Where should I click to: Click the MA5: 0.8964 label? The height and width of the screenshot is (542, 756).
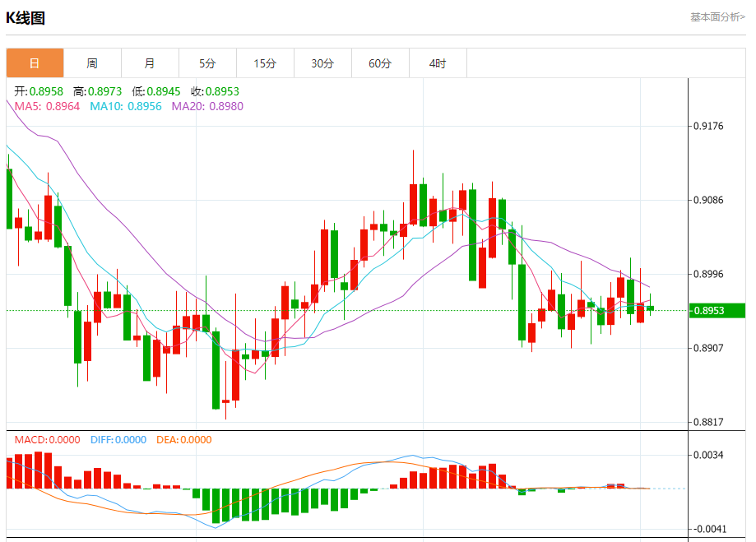(47, 106)
